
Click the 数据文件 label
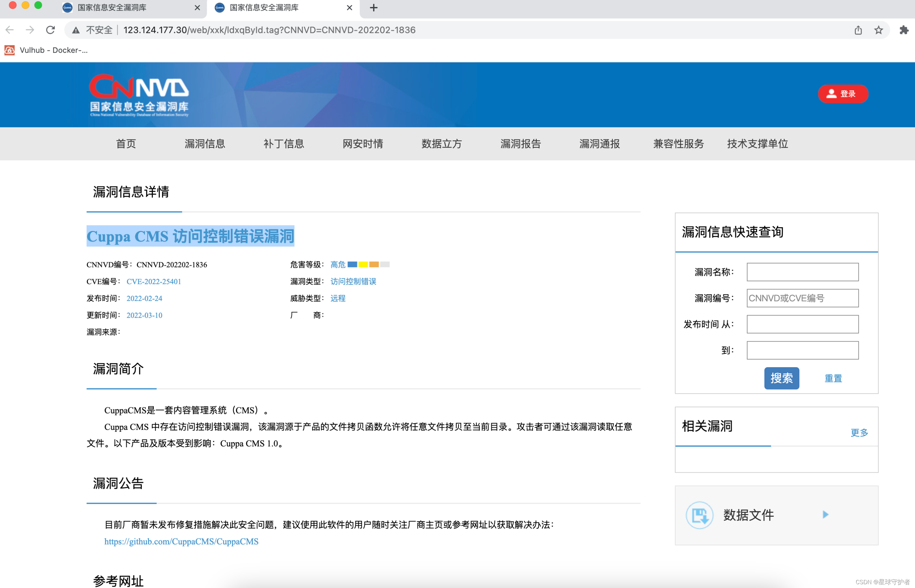(x=749, y=515)
